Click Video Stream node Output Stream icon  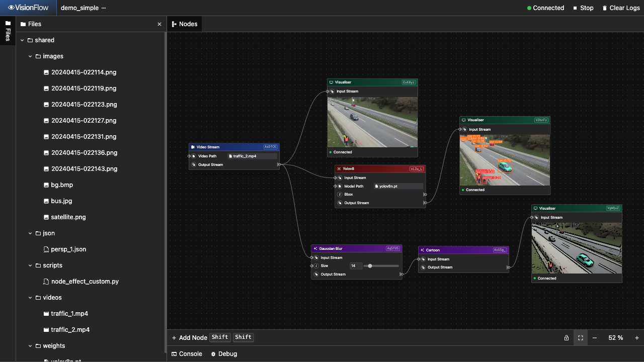pyautogui.click(x=193, y=165)
